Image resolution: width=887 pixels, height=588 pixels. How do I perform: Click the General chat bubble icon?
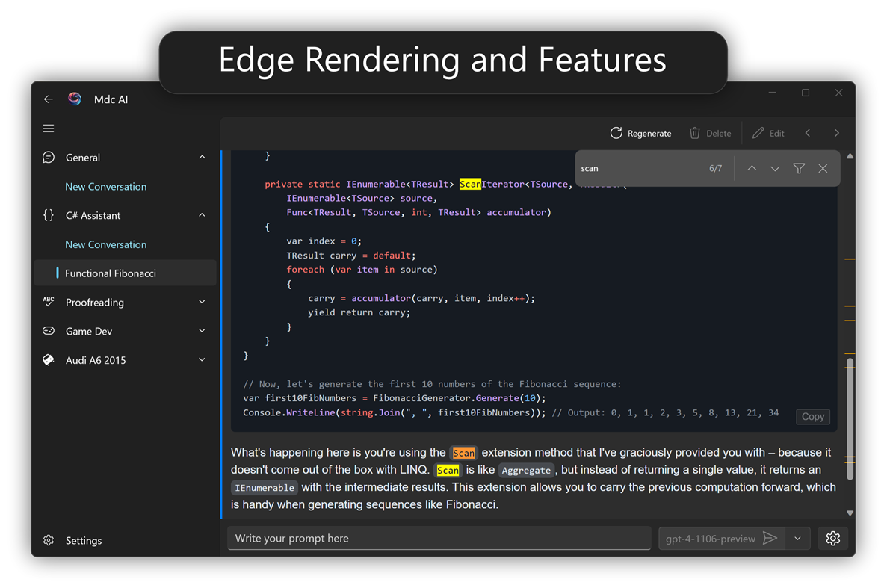click(x=49, y=157)
